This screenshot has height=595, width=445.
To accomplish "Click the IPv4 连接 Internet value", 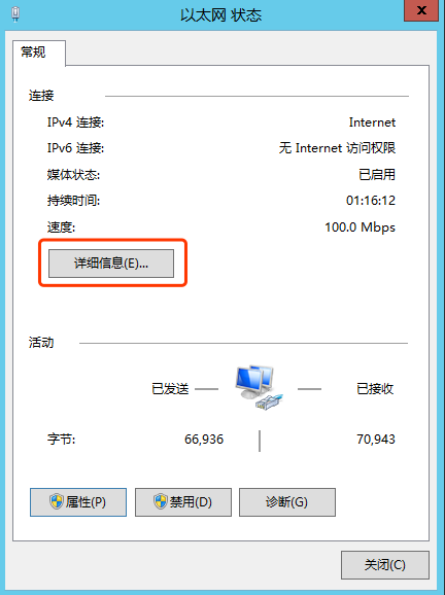I will [x=372, y=122].
